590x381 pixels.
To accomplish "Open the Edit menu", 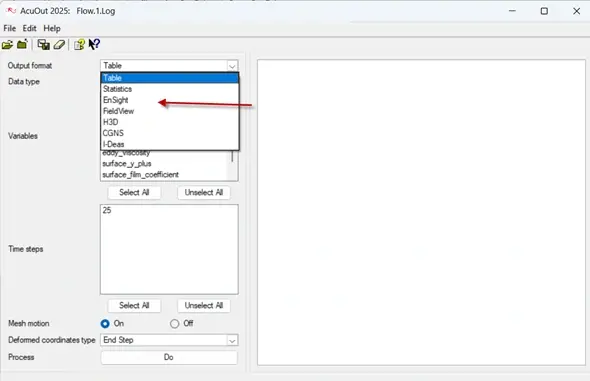I will [29, 28].
